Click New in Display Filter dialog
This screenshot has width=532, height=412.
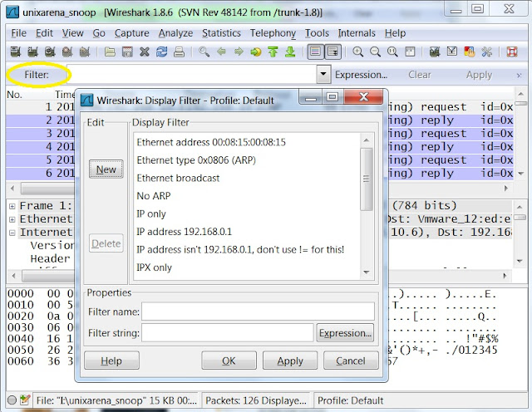(106, 169)
